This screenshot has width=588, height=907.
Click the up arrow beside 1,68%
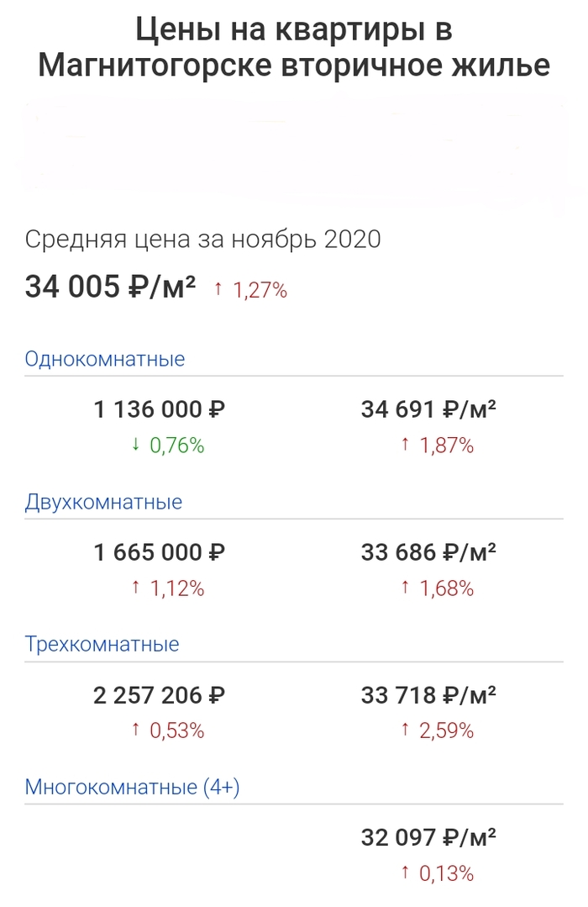(x=405, y=588)
